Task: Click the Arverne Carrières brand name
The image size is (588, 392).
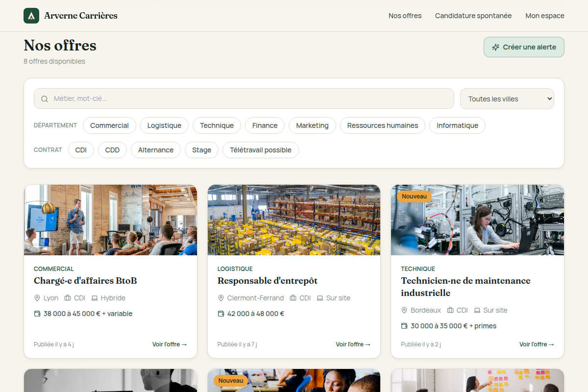Action: point(81,16)
